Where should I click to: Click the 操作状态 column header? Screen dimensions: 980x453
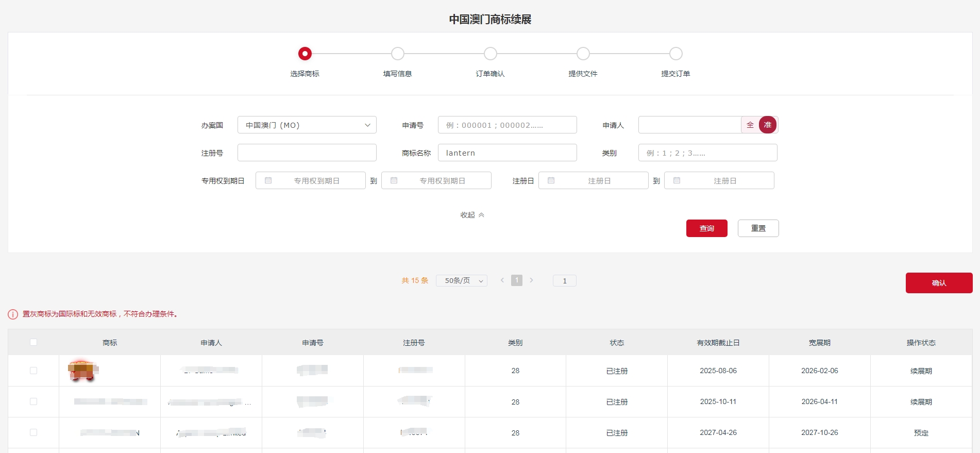point(921,343)
